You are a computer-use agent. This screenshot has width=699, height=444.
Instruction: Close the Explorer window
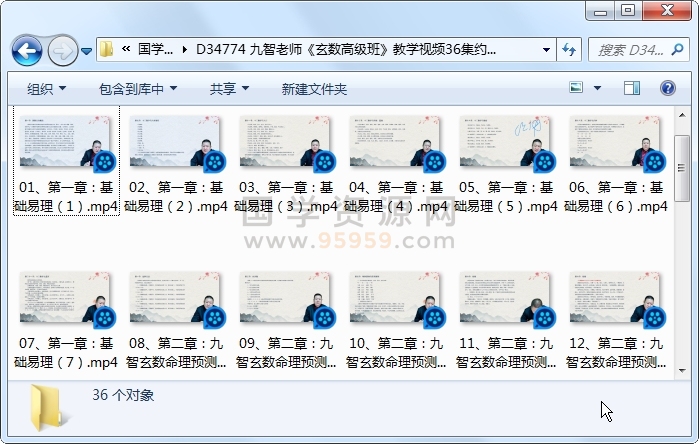click(x=667, y=10)
